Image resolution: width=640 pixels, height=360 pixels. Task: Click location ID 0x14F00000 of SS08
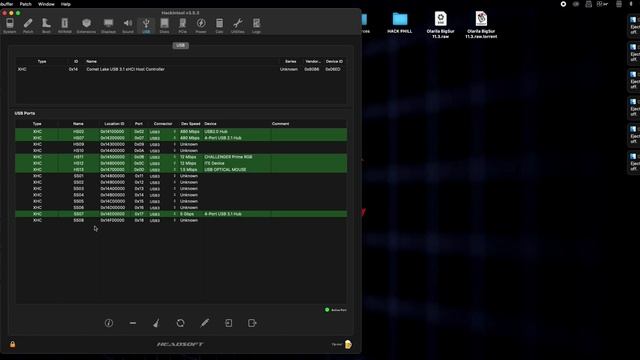(x=112, y=220)
